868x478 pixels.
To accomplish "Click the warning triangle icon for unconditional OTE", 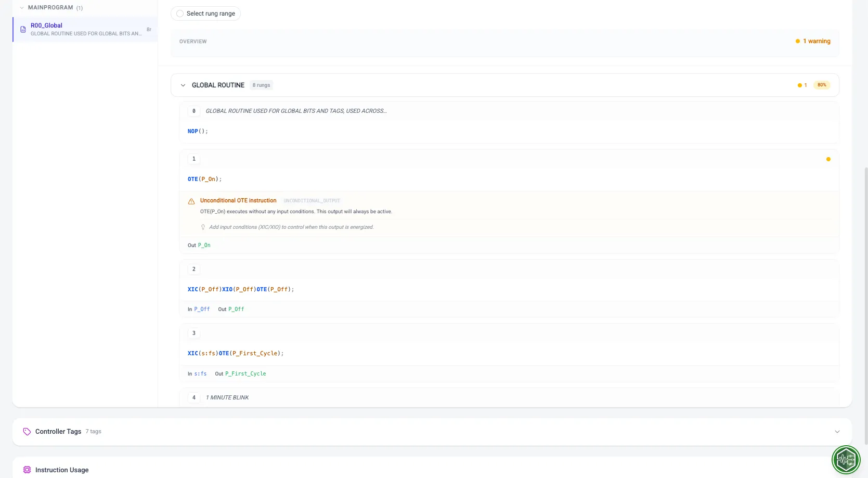I will coord(191,201).
